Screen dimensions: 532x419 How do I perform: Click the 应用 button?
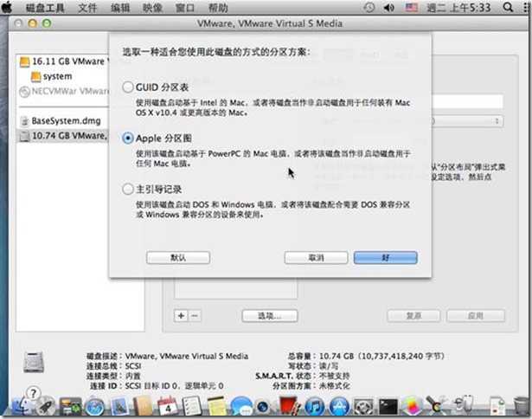(x=476, y=316)
